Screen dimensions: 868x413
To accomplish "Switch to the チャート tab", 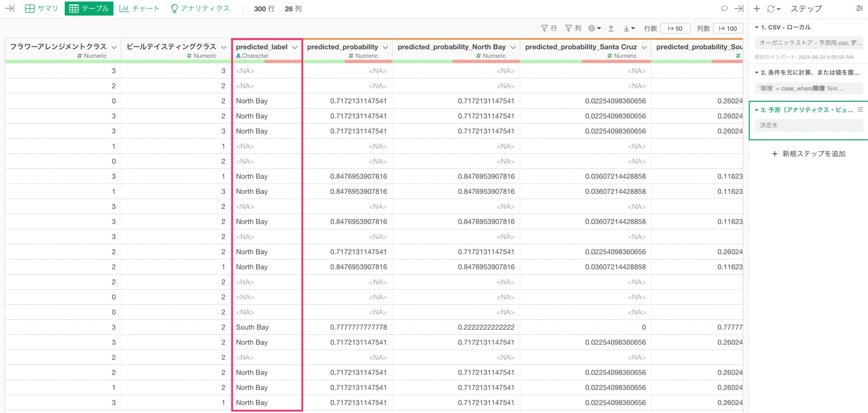I will [139, 9].
